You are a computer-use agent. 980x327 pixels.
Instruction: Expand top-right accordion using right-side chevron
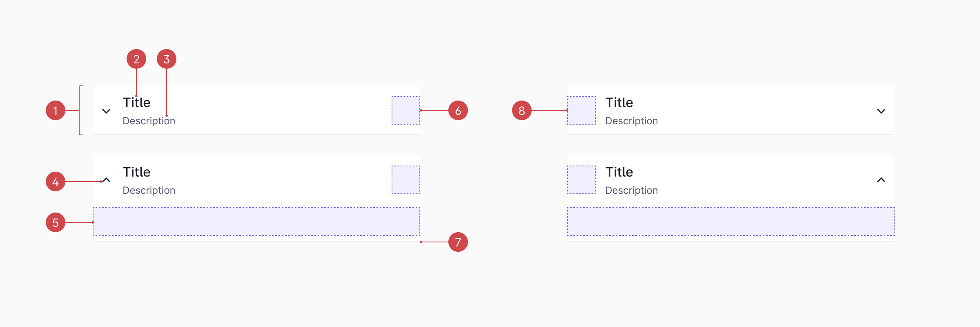pos(881,111)
